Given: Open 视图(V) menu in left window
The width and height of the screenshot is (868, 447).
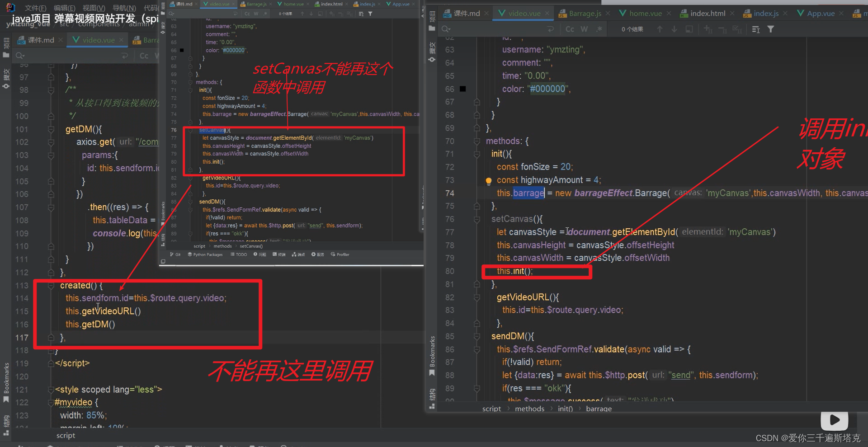Looking at the screenshot, I should pyautogui.click(x=94, y=8).
